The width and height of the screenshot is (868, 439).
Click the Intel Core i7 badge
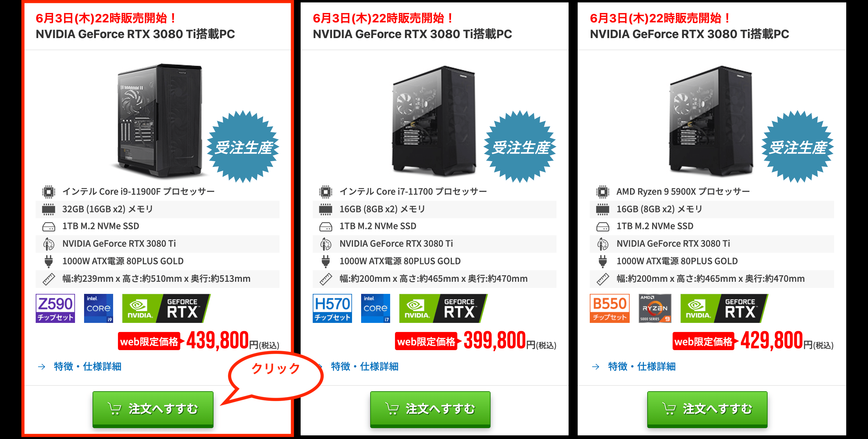click(375, 308)
